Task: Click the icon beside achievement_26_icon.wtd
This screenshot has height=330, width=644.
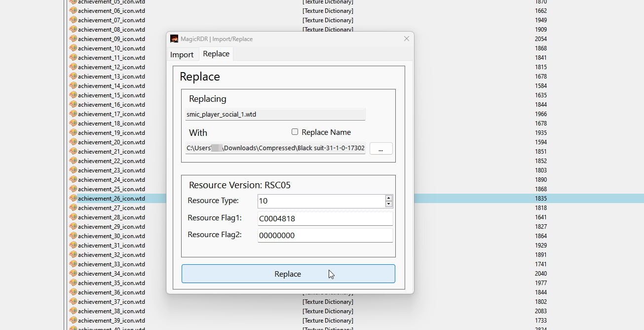Action: (73, 198)
